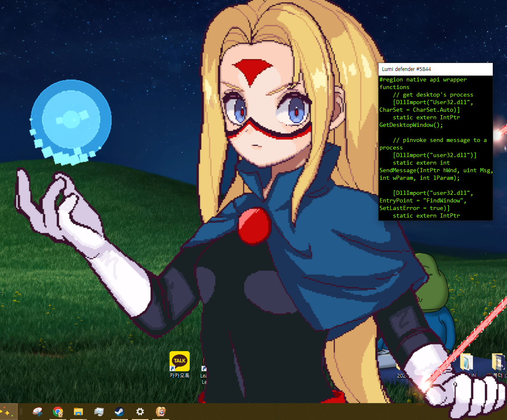Click the 'GetDesktopWindow();' line
Viewport: 507px width, 420px height.
[x=411, y=125]
